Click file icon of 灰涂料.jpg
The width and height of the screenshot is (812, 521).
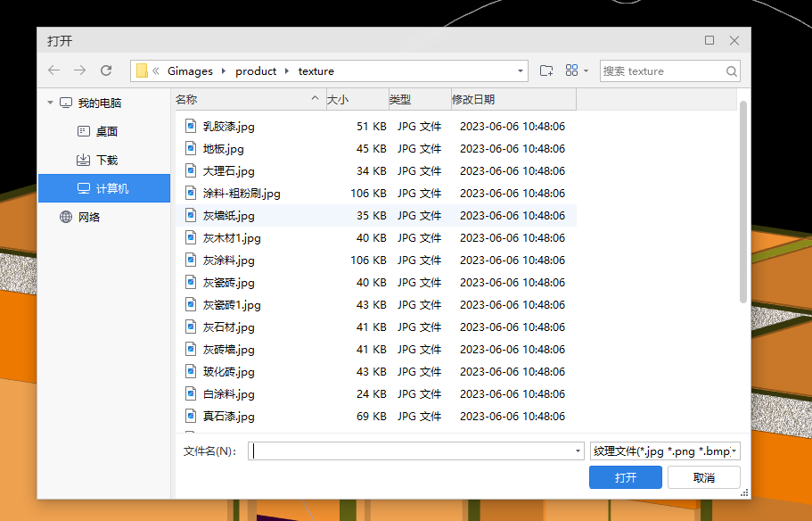(x=191, y=260)
